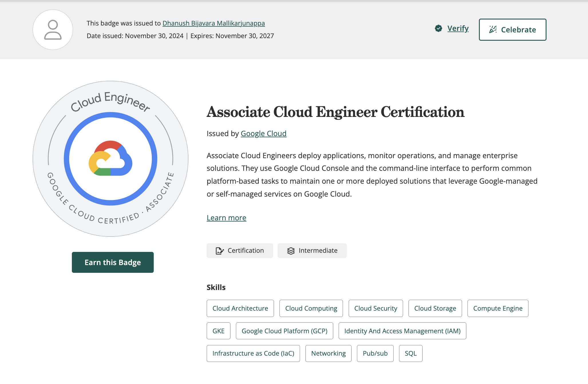Click the Google Cloud logo in badge

111,158
